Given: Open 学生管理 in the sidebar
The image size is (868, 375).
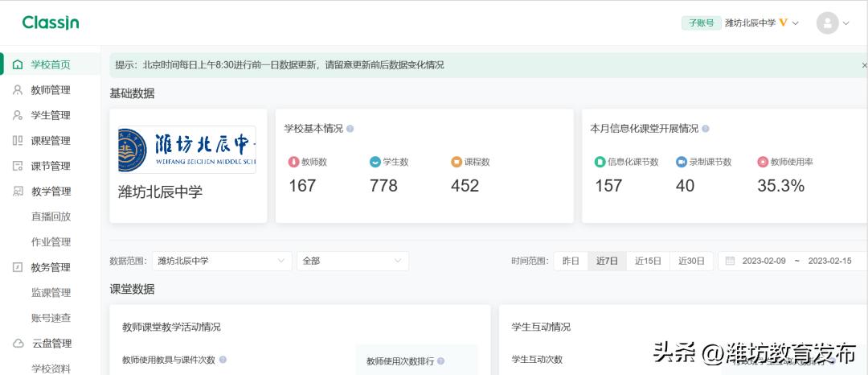Looking at the screenshot, I should [51, 115].
